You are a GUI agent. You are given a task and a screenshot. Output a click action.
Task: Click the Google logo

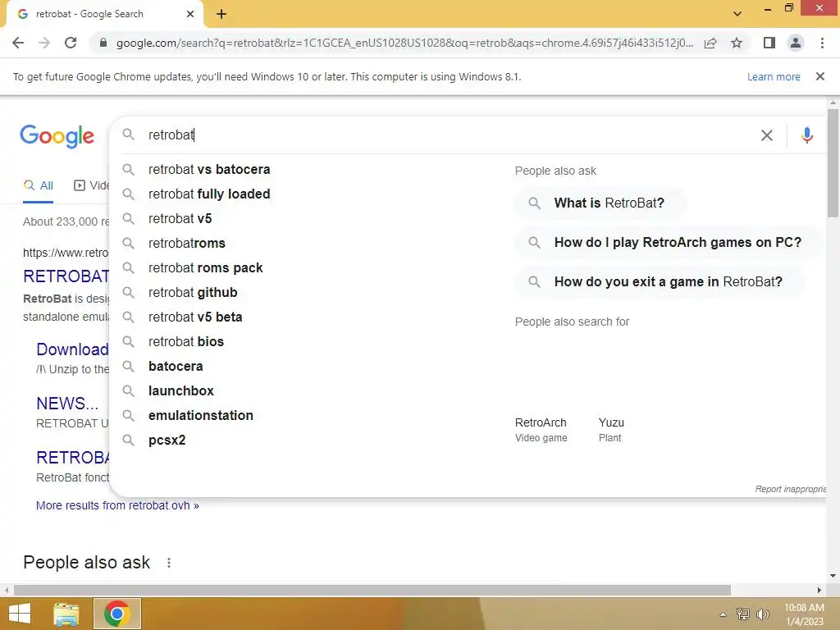[x=57, y=136]
